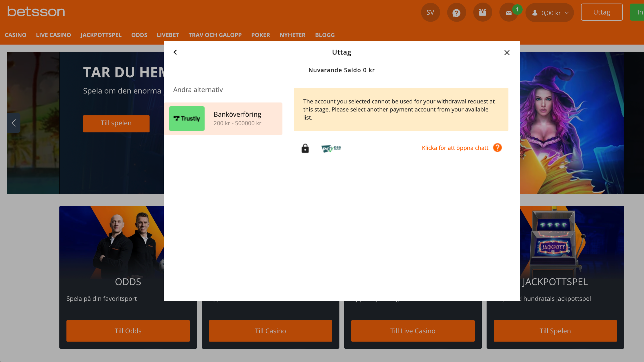Open the gift bonuses icon
The image size is (644, 362).
[482, 13]
